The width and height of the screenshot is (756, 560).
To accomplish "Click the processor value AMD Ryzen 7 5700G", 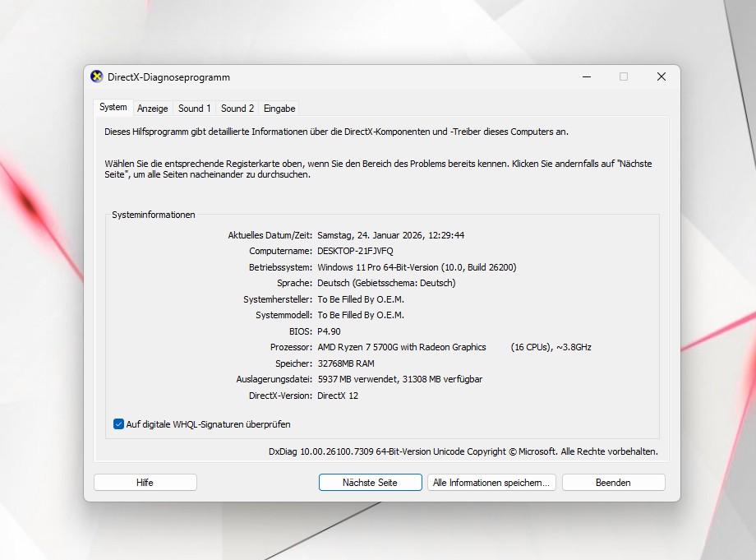I will pyautogui.click(x=402, y=347).
